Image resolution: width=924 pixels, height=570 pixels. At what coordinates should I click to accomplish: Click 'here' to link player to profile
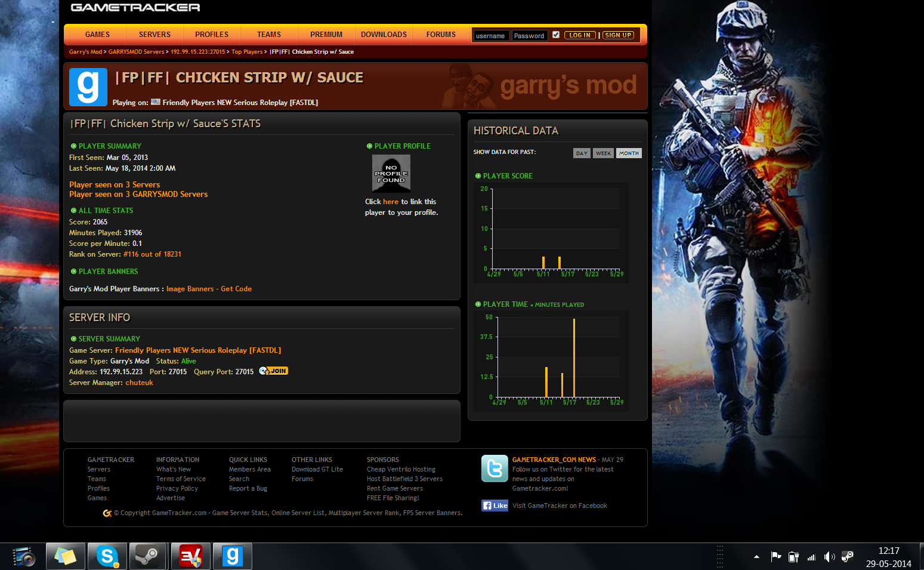[391, 202]
